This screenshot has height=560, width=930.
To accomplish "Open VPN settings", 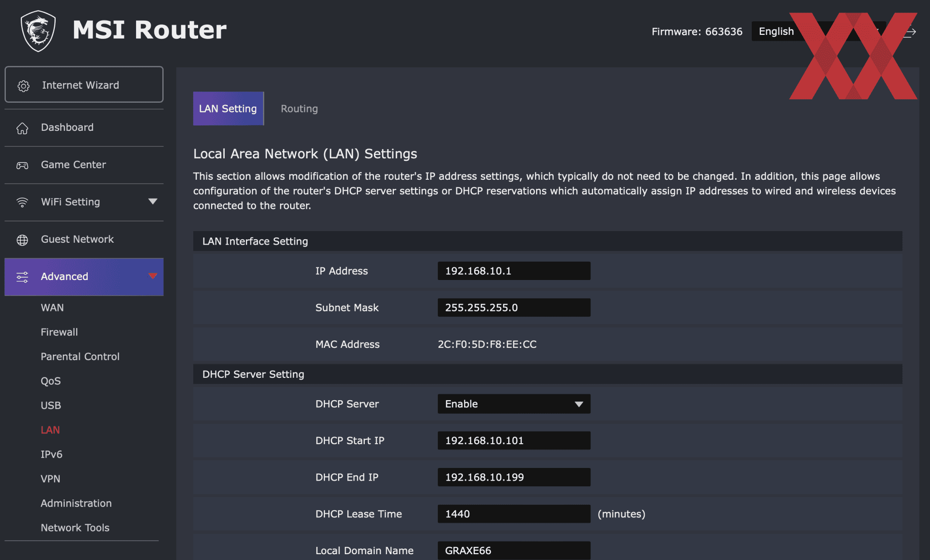I will tap(50, 479).
